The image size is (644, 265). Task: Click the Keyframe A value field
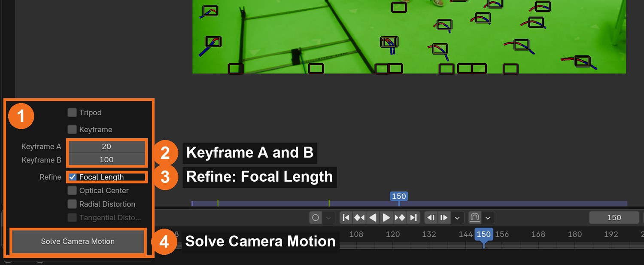click(106, 146)
